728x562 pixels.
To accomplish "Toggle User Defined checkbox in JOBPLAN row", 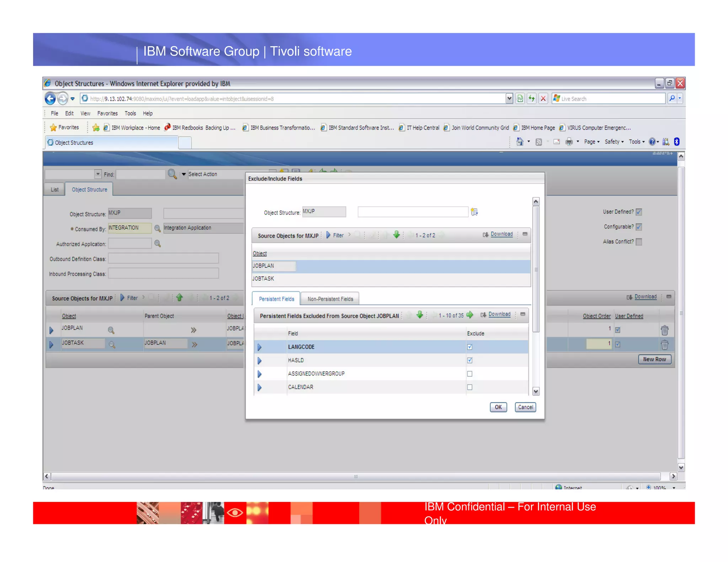I will coord(618,330).
